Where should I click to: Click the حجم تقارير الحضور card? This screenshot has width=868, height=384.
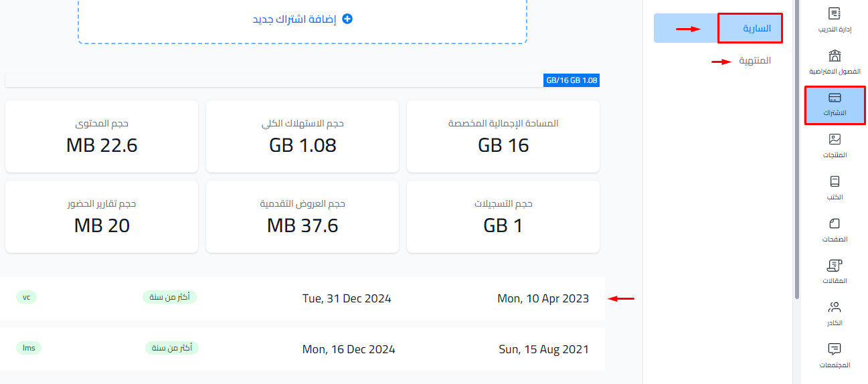tap(102, 217)
